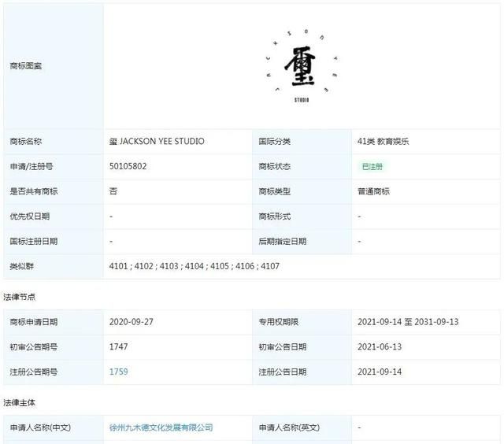The width and height of the screenshot is (504, 444).
Task: Click the 商标类型 field label
Action: [x=275, y=191]
